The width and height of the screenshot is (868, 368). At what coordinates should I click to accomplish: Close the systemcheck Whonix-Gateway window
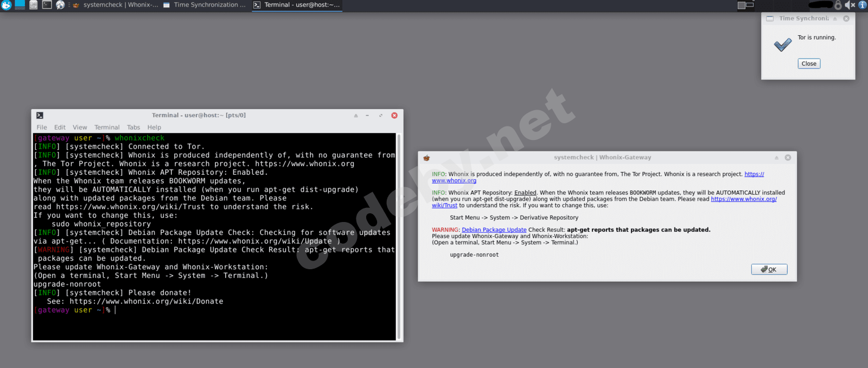[788, 158]
